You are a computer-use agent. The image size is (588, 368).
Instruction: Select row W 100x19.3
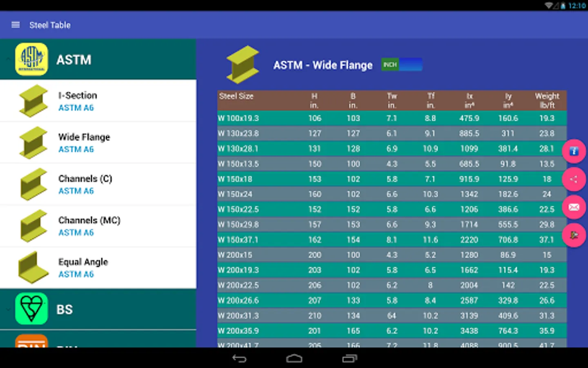click(x=392, y=118)
